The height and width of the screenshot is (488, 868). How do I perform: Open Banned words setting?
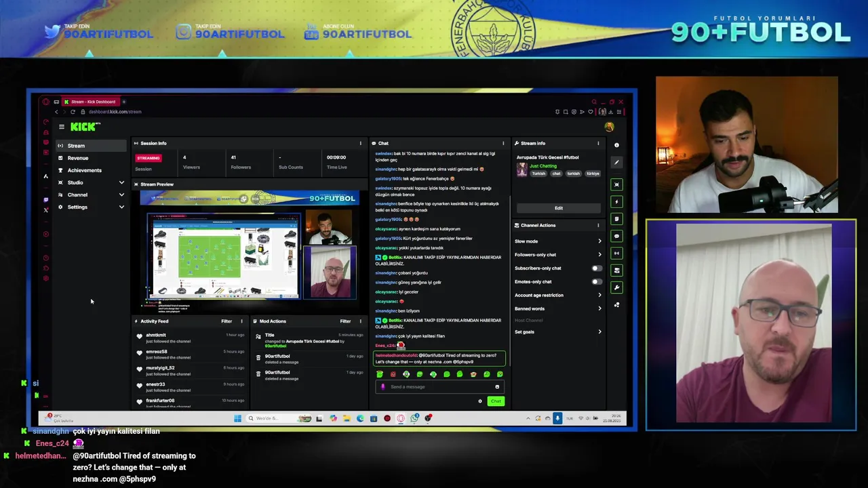click(558, 309)
